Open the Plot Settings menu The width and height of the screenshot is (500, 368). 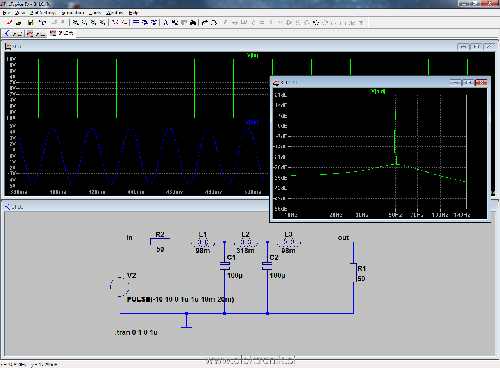click(x=43, y=13)
